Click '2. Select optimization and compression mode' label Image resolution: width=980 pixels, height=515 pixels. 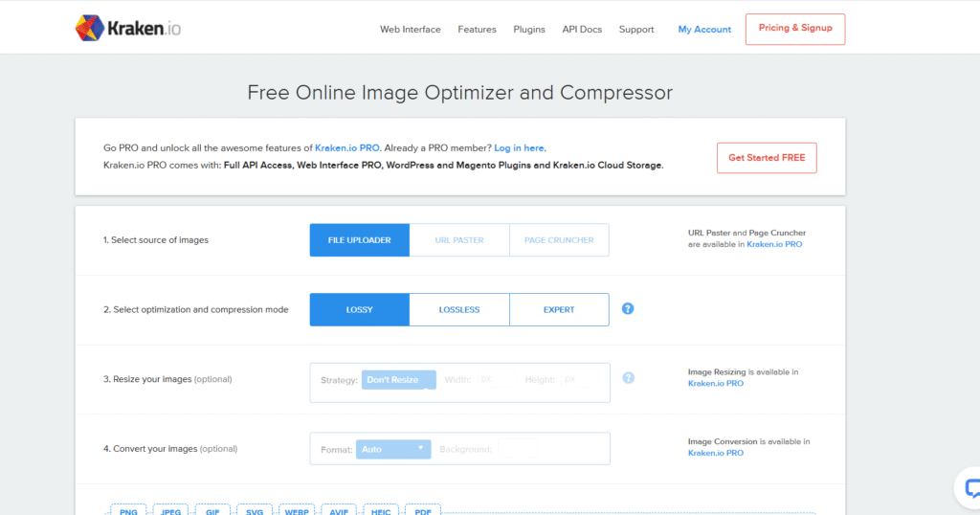point(195,309)
